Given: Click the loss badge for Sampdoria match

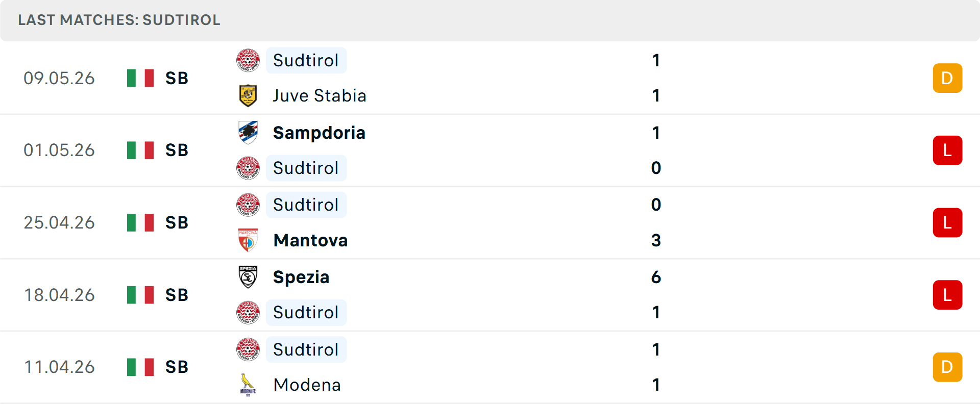Looking at the screenshot, I should pyautogui.click(x=947, y=150).
